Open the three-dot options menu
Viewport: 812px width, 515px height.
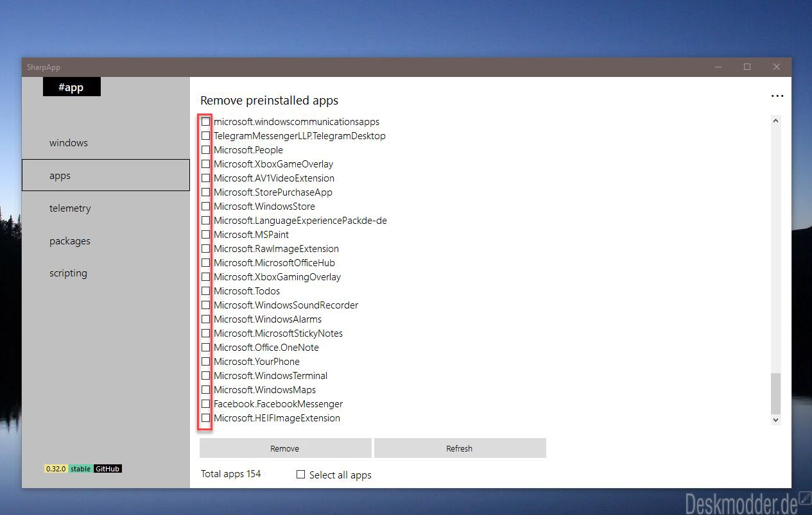[x=777, y=96]
